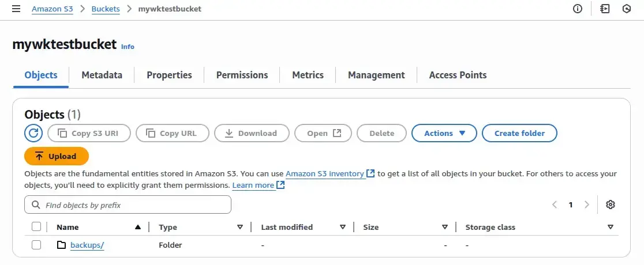Click the Type column header
Image resolution: width=644 pixels, height=265 pixels.
coord(168,227)
